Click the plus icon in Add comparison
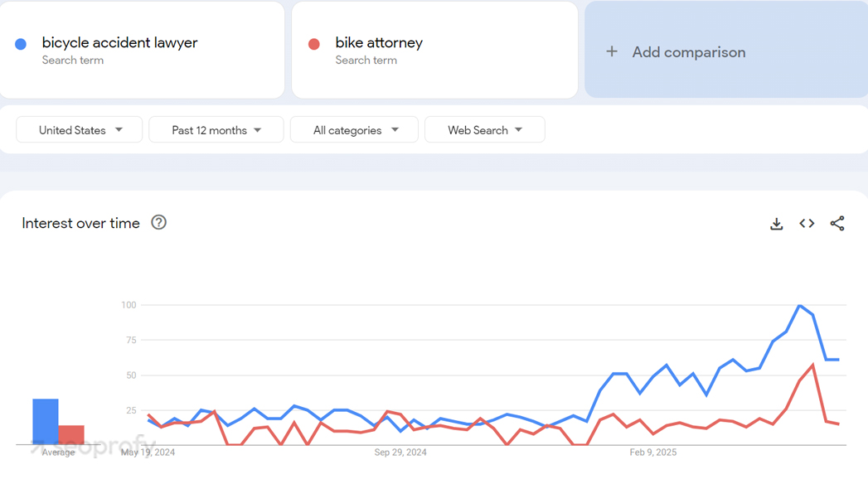The width and height of the screenshot is (868, 489). pyautogui.click(x=612, y=52)
